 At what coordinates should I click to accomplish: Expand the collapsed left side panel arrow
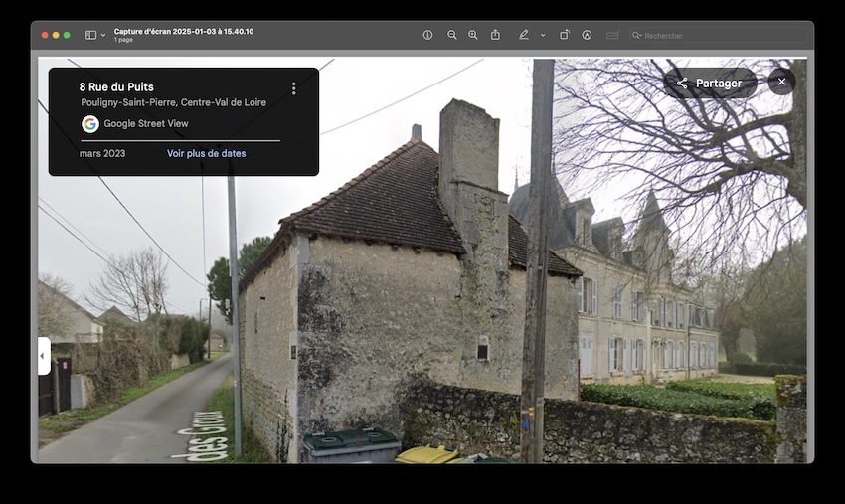44,356
